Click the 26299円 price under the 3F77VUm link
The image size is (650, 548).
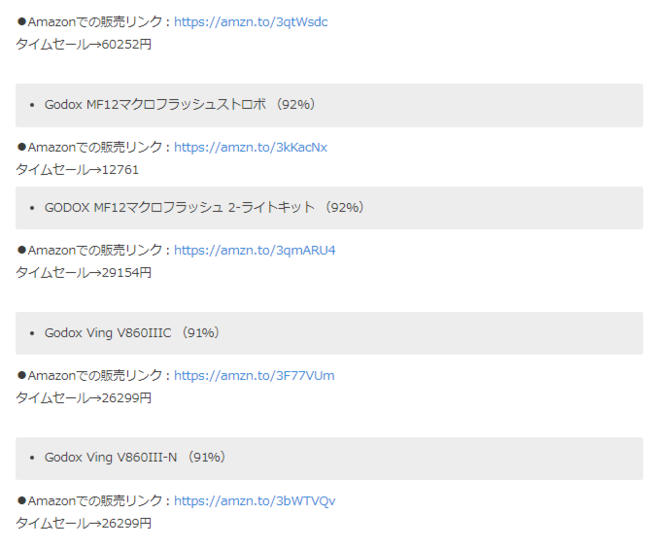[84, 398]
